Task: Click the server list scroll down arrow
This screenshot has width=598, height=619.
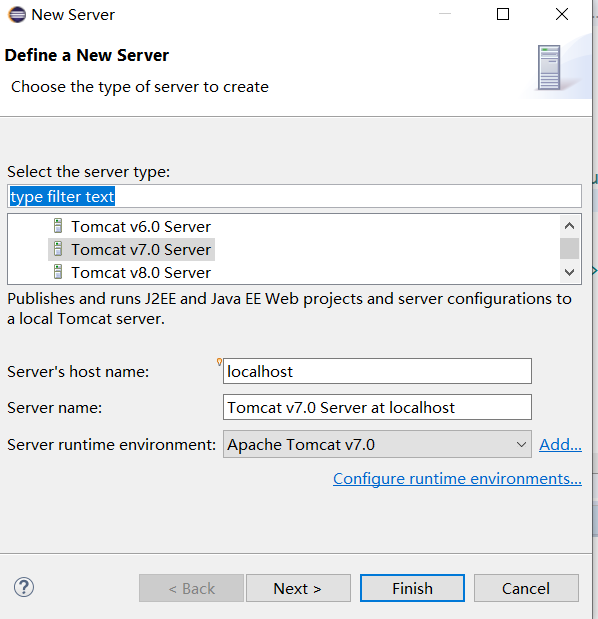Action: (569, 272)
